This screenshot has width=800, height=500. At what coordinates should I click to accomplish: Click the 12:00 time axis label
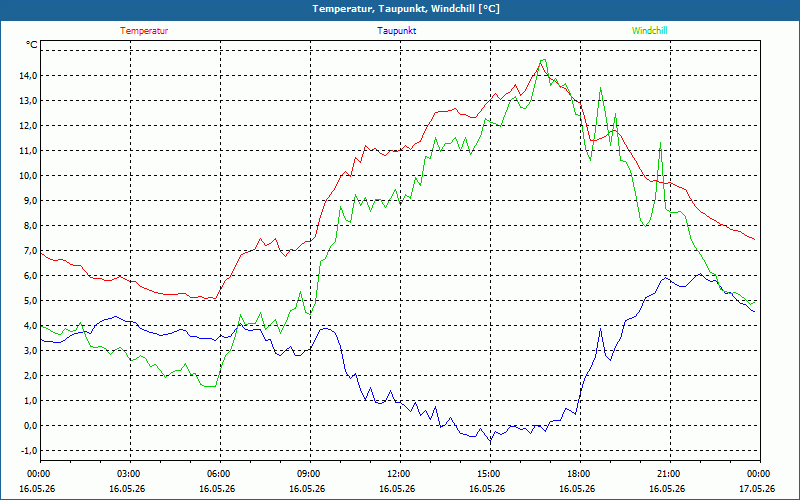400,474
